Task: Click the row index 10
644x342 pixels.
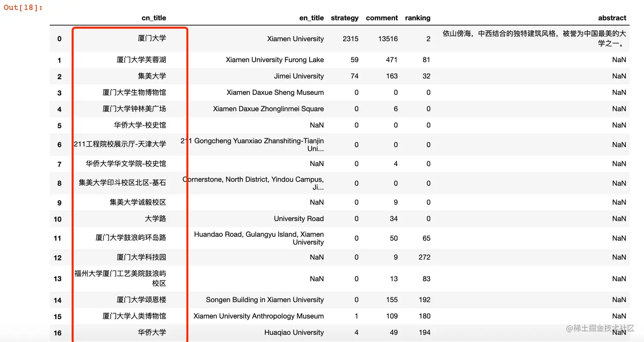Action: pos(57,219)
